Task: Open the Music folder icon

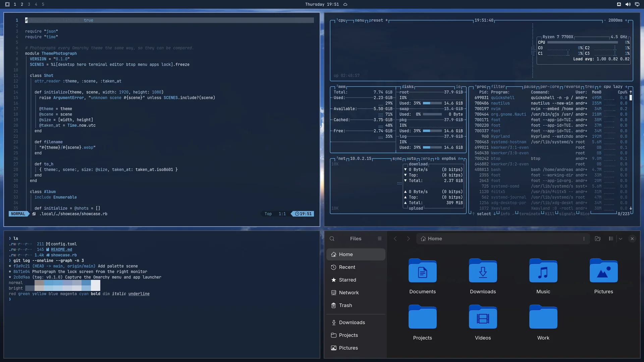Action: (x=543, y=270)
